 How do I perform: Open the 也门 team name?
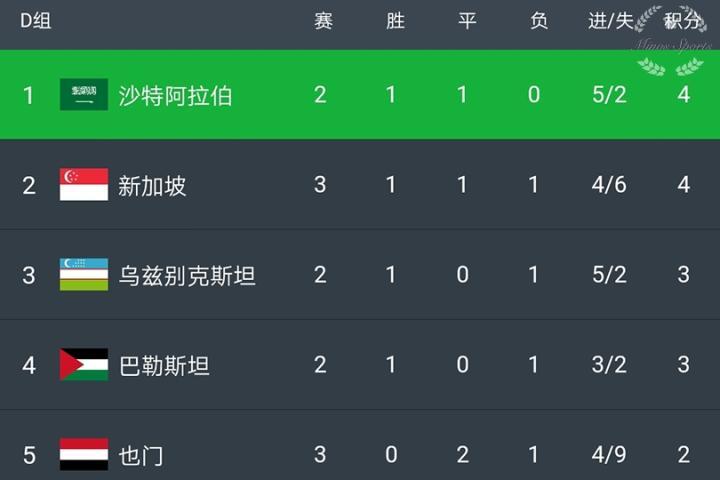tap(141, 456)
